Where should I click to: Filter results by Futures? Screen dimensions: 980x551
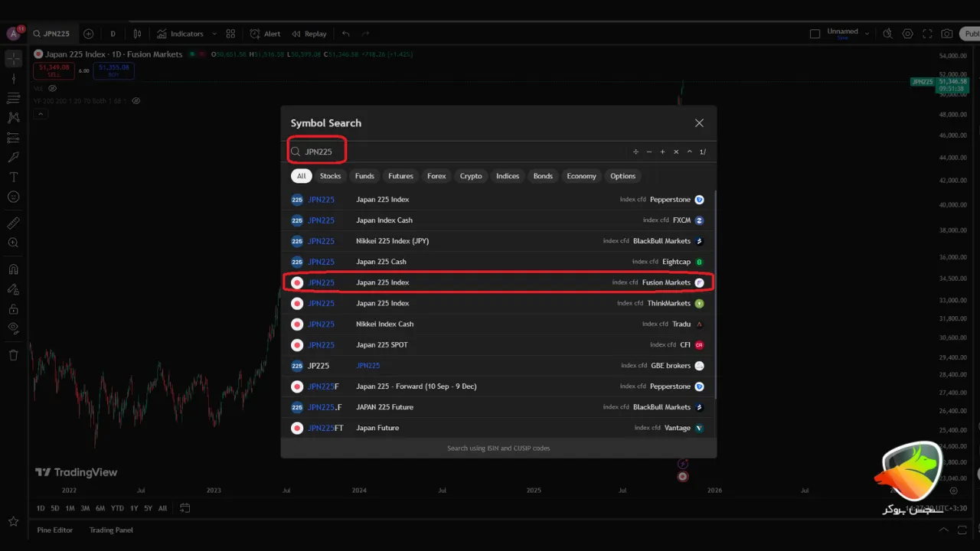click(400, 176)
